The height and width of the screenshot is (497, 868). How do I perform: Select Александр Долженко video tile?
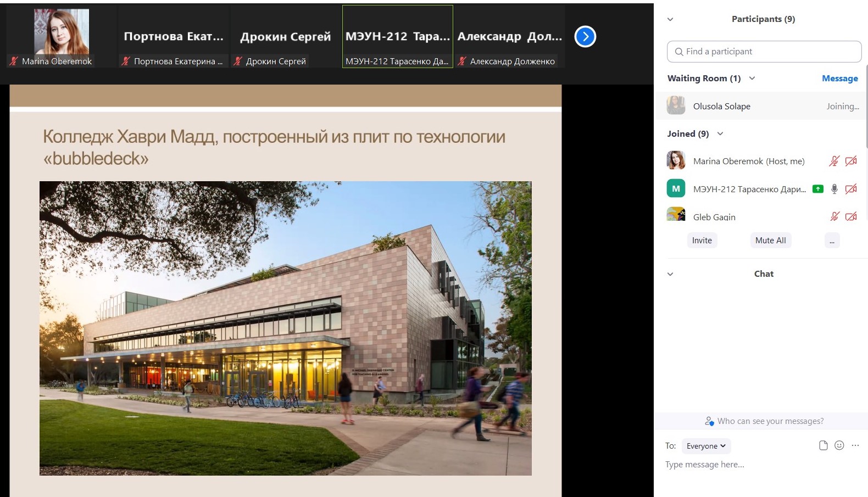(510, 37)
